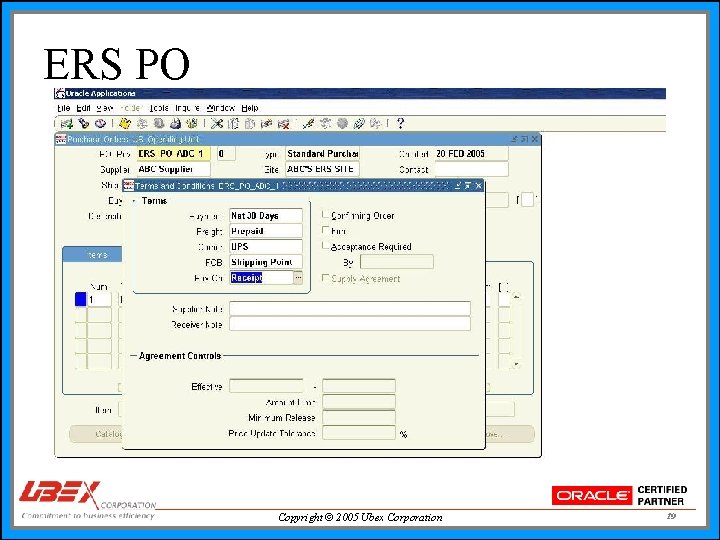Click the Zoom toolbar icon
720x540 pixels.
326,123
